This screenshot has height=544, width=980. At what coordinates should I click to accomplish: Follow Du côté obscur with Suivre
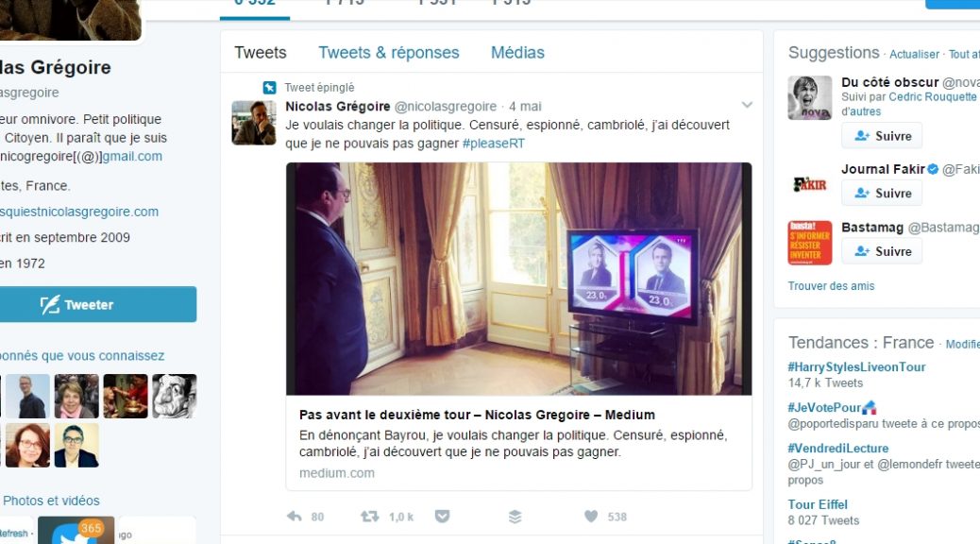pyautogui.click(x=882, y=136)
